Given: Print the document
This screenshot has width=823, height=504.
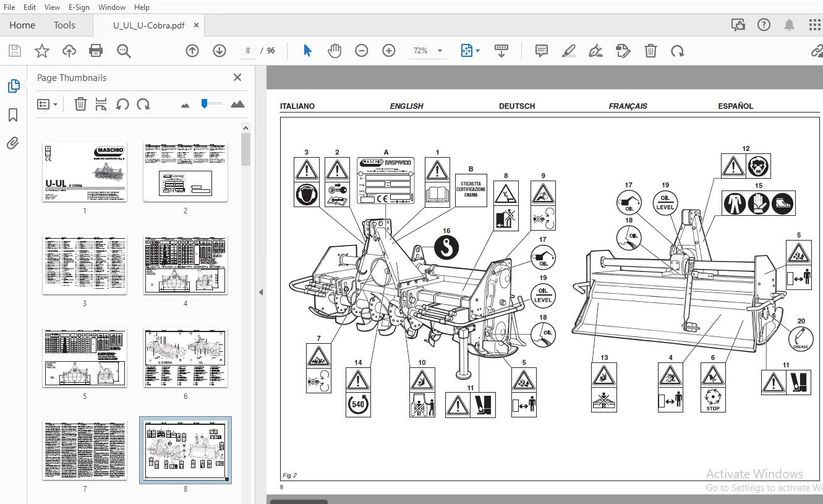Looking at the screenshot, I should 96,51.
